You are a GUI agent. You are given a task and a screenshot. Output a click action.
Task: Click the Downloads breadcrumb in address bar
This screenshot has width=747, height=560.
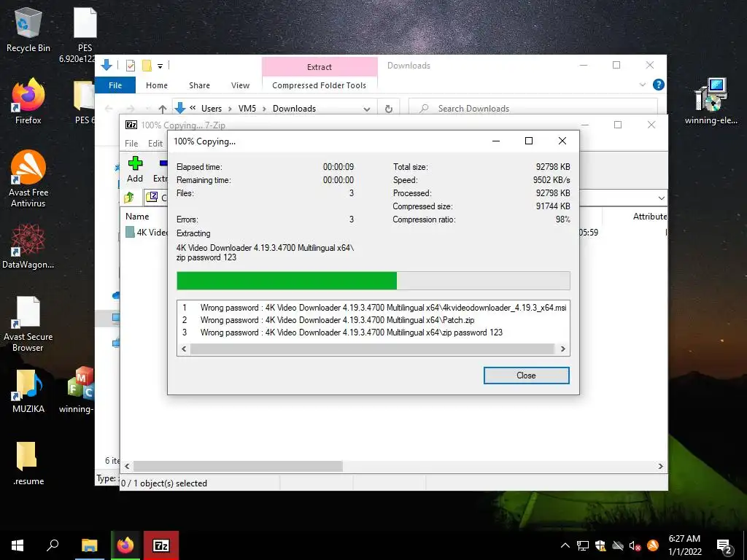[294, 109]
